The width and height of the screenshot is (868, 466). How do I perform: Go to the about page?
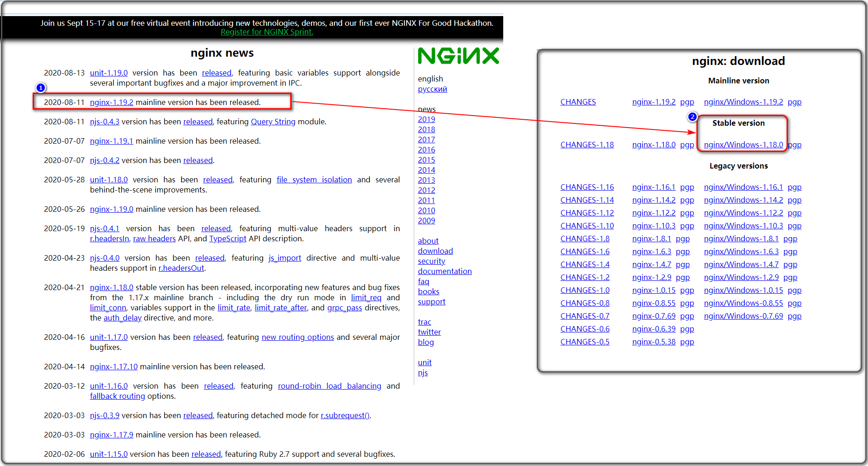[428, 241]
